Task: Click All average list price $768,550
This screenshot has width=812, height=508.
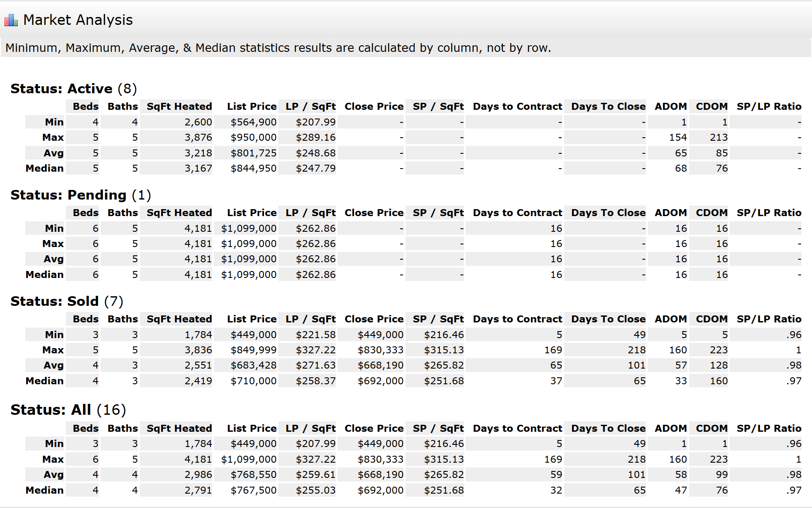Action: (x=254, y=475)
